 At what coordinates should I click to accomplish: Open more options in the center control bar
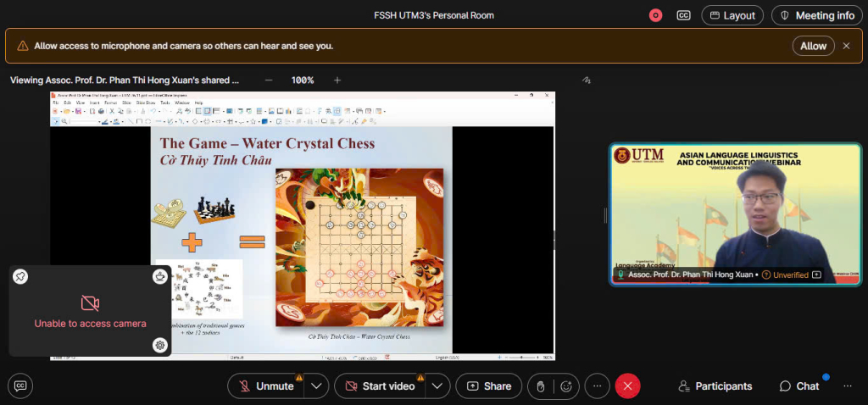598,386
